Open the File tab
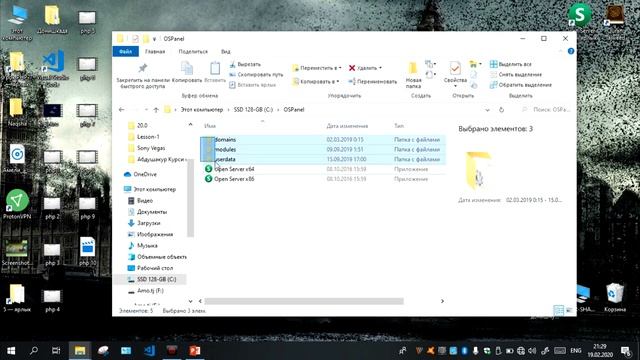 coord(126,51)
